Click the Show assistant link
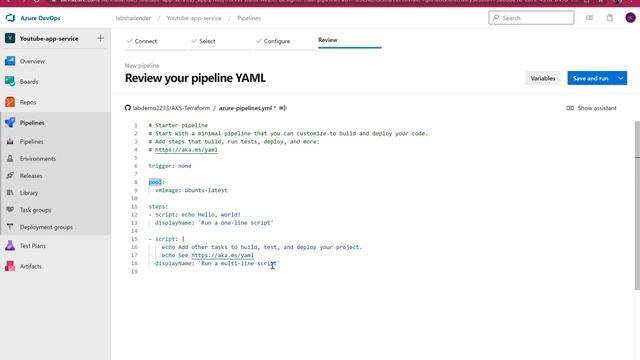Screen dimensions: 640x360 597,108
